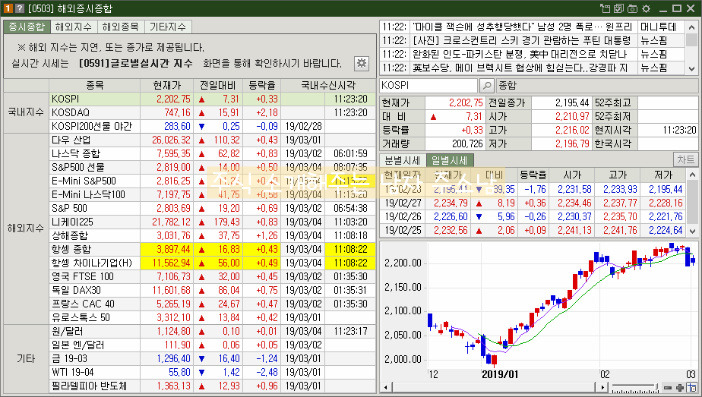
Task: Toggle the crosshair icon at chart corner
Action: tap(692, 388)
